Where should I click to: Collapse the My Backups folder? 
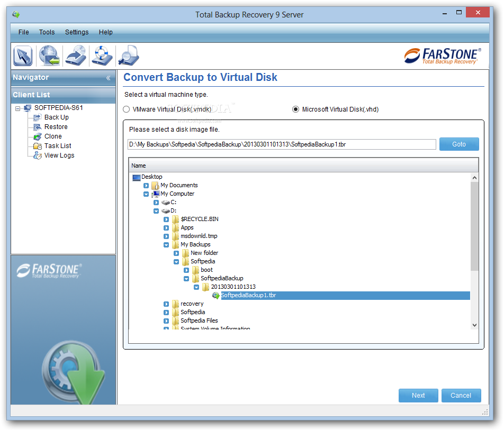[166, 245]
